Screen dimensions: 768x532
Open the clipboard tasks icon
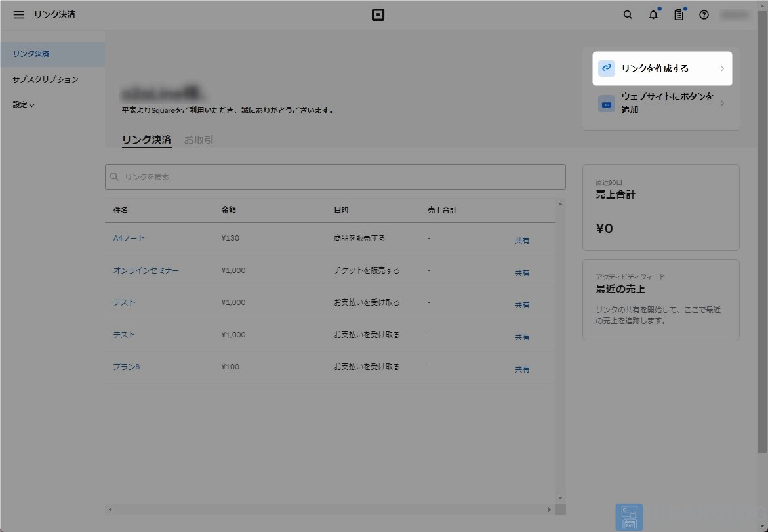coord(679,14)
